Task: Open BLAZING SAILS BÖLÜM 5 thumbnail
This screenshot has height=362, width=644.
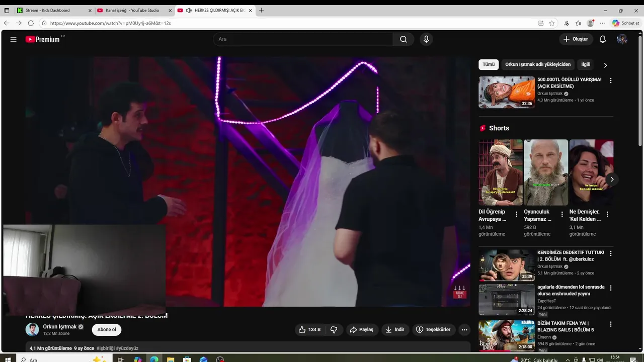Action: coord(507,335)
